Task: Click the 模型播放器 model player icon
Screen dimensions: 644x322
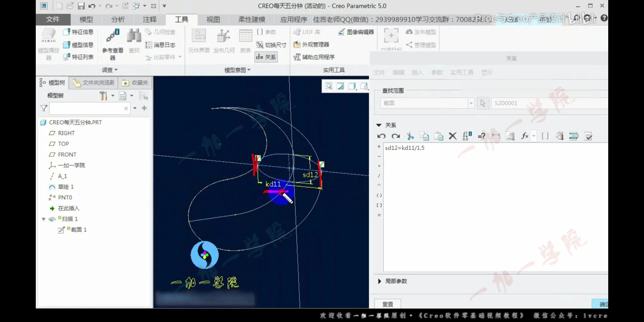Action: click(49, 36)
